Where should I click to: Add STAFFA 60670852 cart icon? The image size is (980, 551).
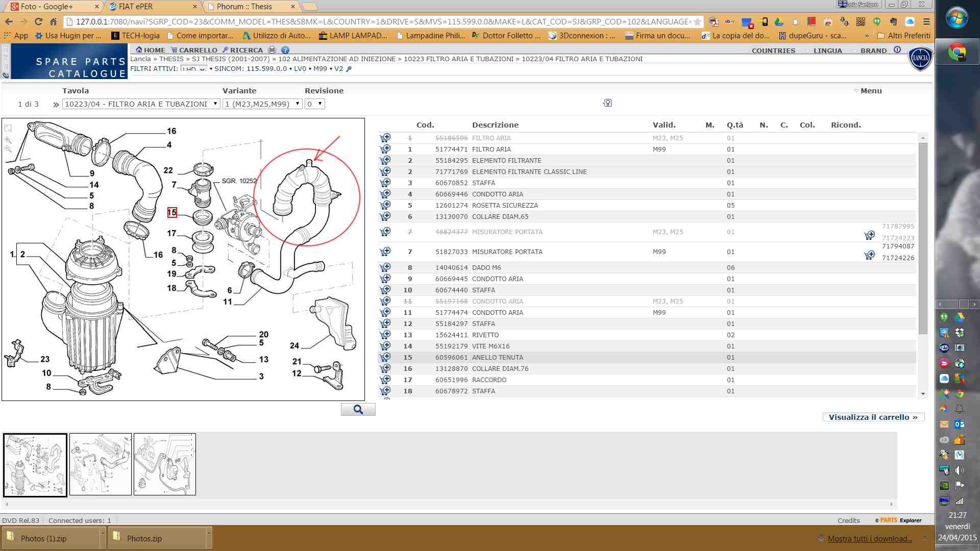pyautogui.click(x=385, y=183)
